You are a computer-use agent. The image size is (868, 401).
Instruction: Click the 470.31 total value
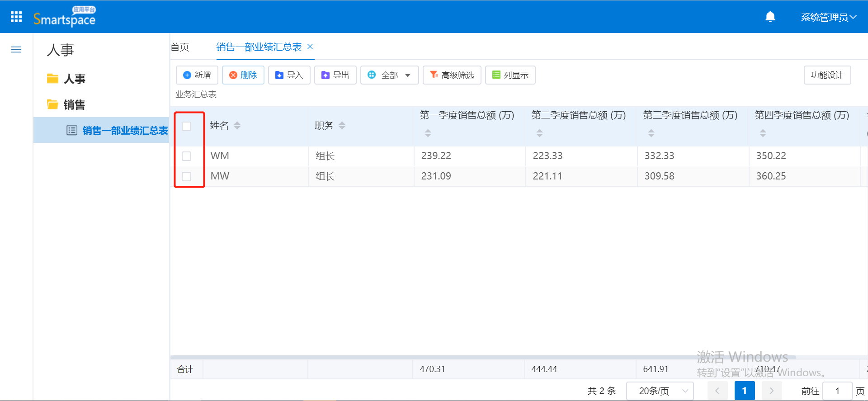pyautogui.click(x=432, y=369)
